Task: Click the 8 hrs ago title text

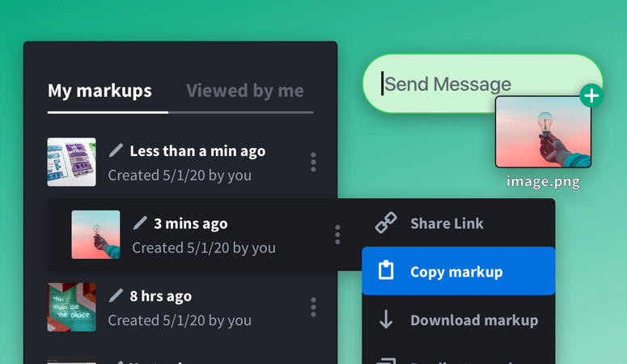Action: click(161, 296)
